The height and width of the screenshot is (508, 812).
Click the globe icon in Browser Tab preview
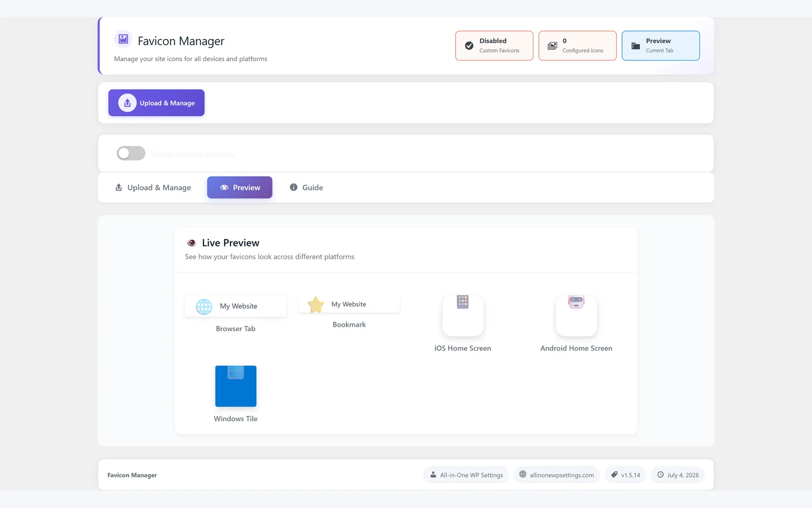[x=204, y=306]
